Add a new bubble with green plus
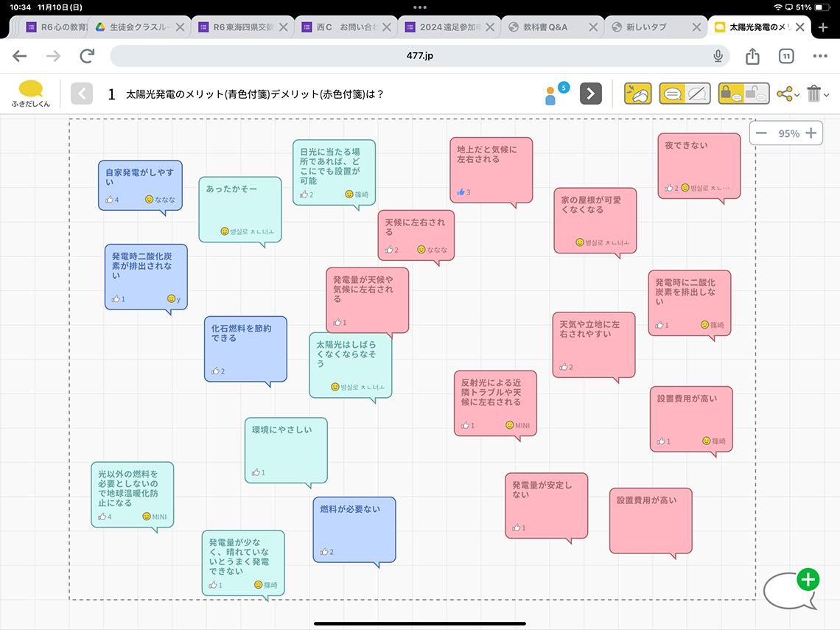Screen dimensions: 840x630 click(x=808, y=579)
